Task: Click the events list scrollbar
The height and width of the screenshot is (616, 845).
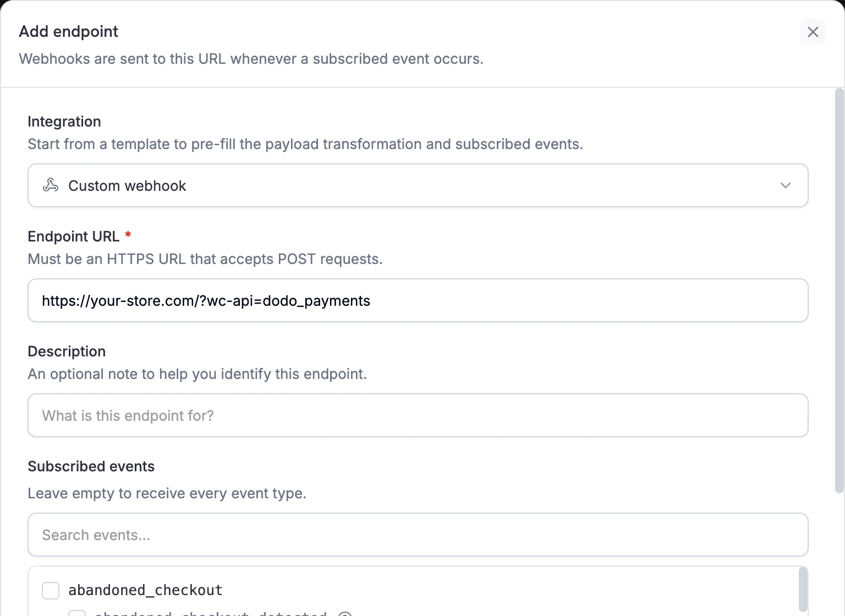Action: [x=803, y=590]
